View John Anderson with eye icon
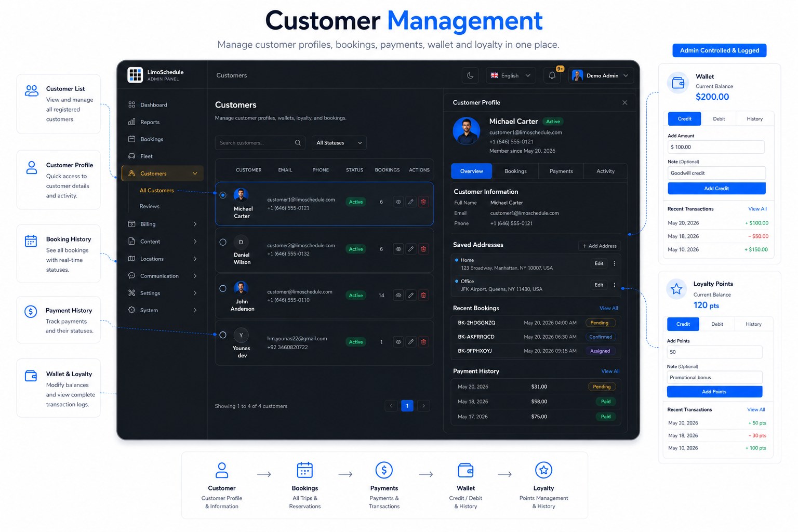The height and width of the screenshot is (532, 798). click(x=398, y=296)
